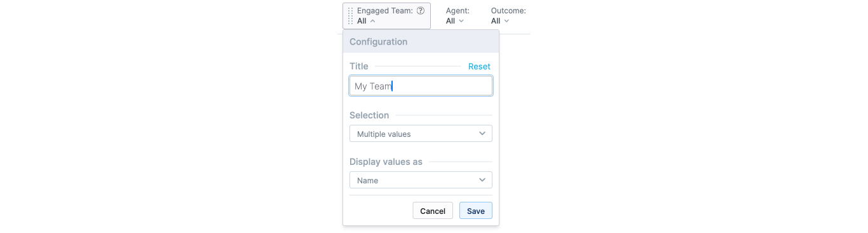
Task: Click the arrow in the Selection combo box
Action: coord(482,134)
